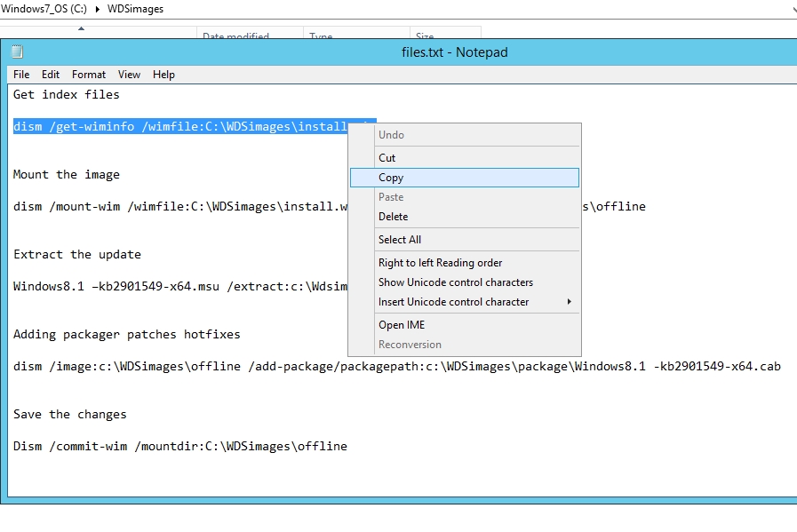Select Show Unicode control characters

(x=465, y=282)
